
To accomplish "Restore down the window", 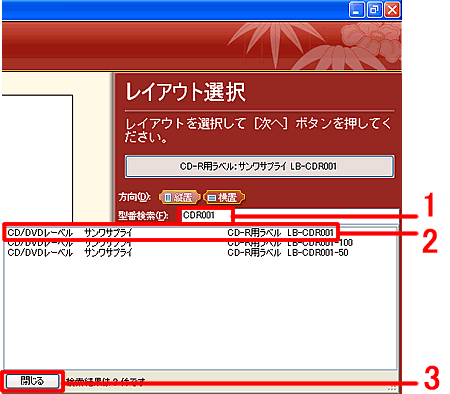I will (374, 10).
